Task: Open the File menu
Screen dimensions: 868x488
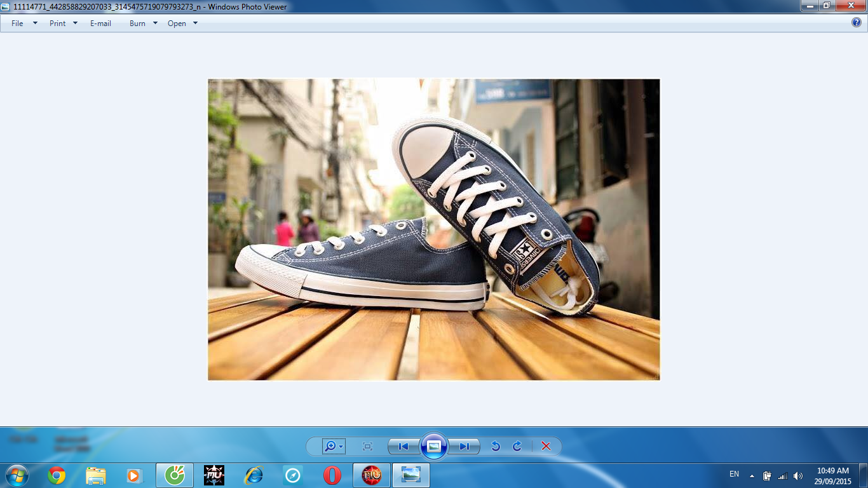Action: tap(17, 23)
